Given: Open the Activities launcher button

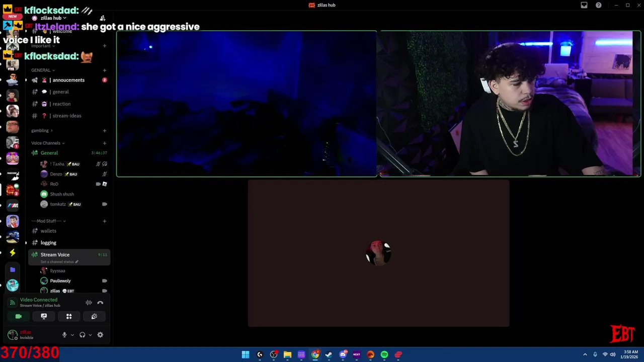Looking at the screenshot, I should (69, 316).
